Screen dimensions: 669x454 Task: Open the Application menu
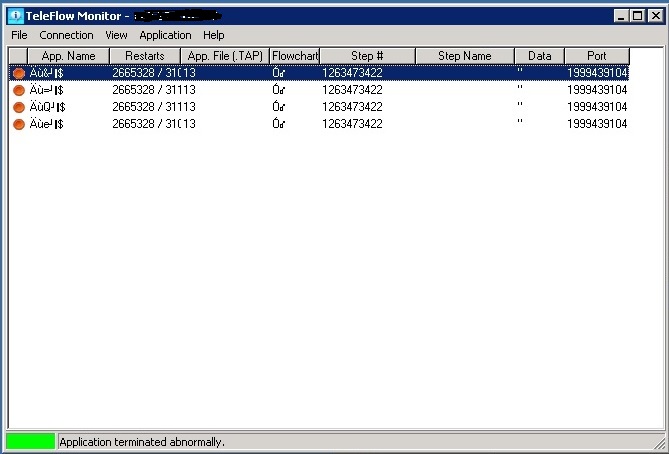tap(165, 35)
